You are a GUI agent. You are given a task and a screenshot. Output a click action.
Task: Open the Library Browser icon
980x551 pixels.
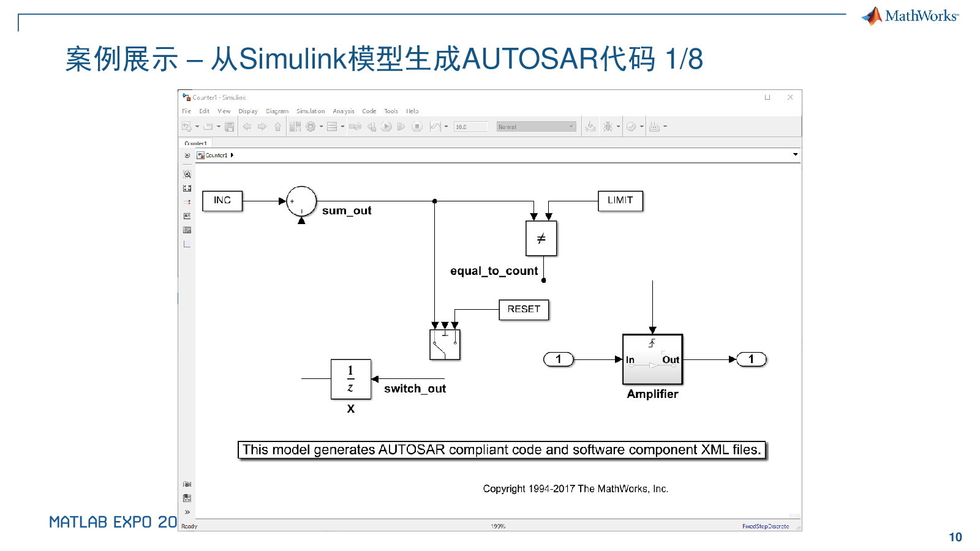295,127
